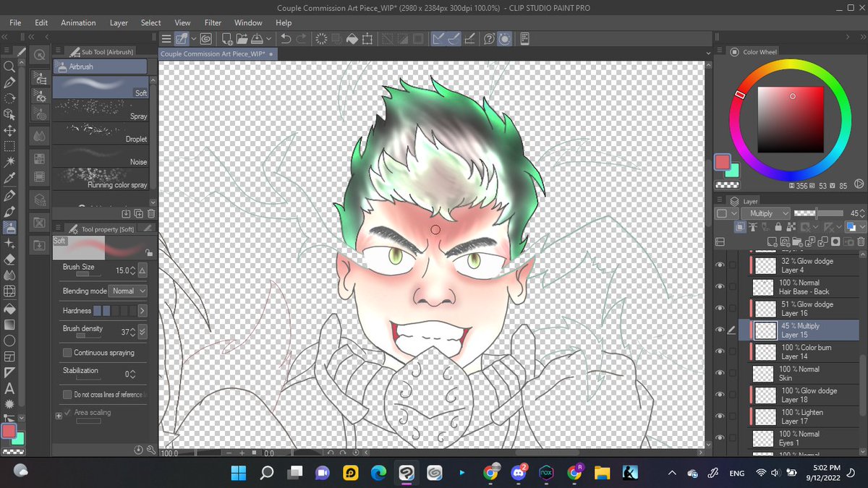Select the Eraser tool

point(9,259)
